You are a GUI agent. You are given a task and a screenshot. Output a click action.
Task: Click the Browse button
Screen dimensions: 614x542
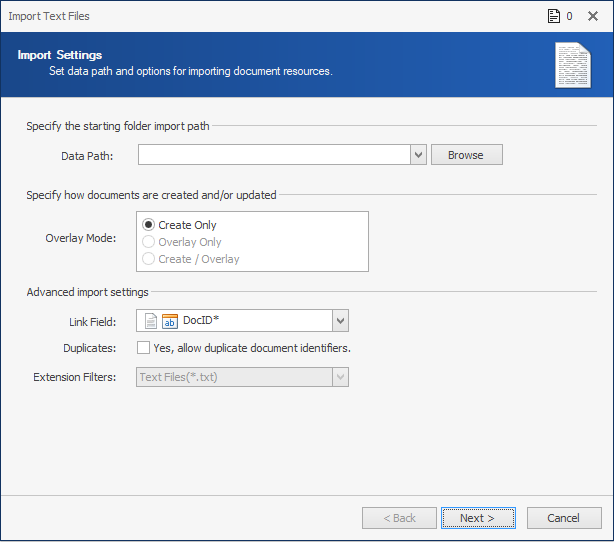467,155
